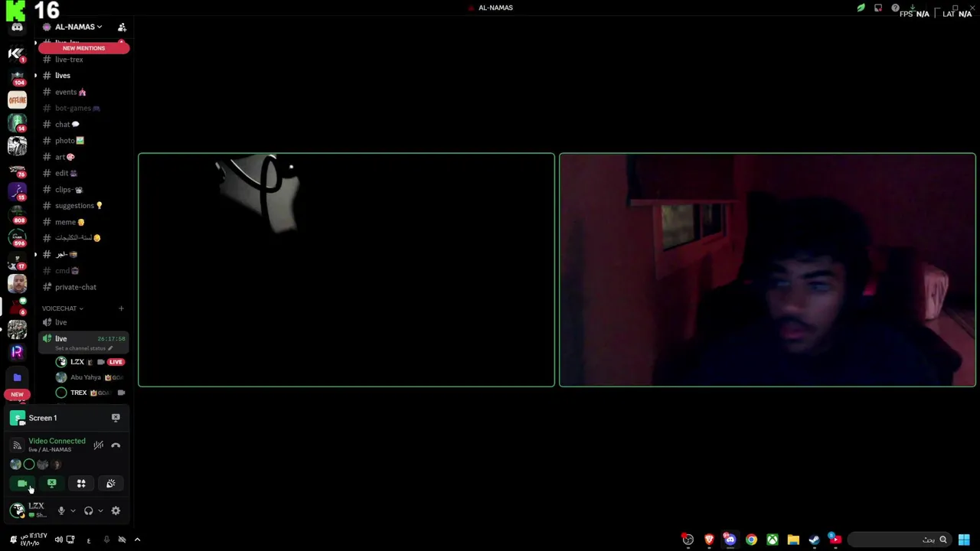
Task: Open user settings gear
Action: pos(116,510)
